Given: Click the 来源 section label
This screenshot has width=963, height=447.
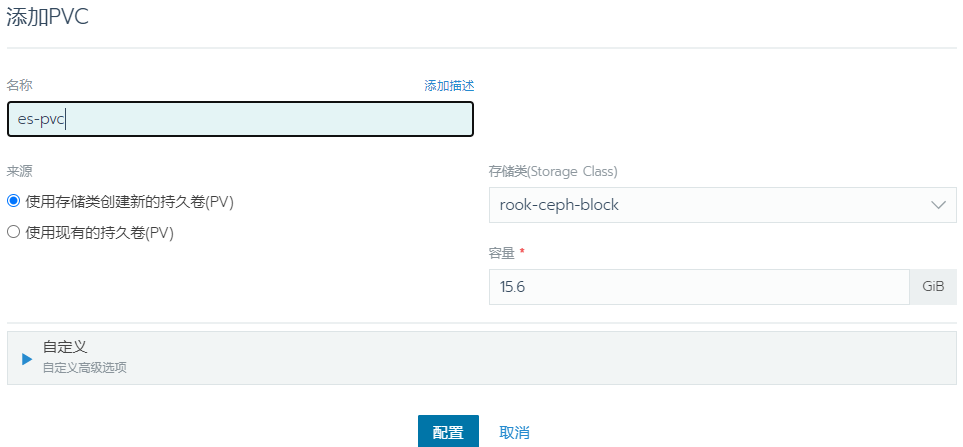Looking at the screenshot, I should pos(20,171).
